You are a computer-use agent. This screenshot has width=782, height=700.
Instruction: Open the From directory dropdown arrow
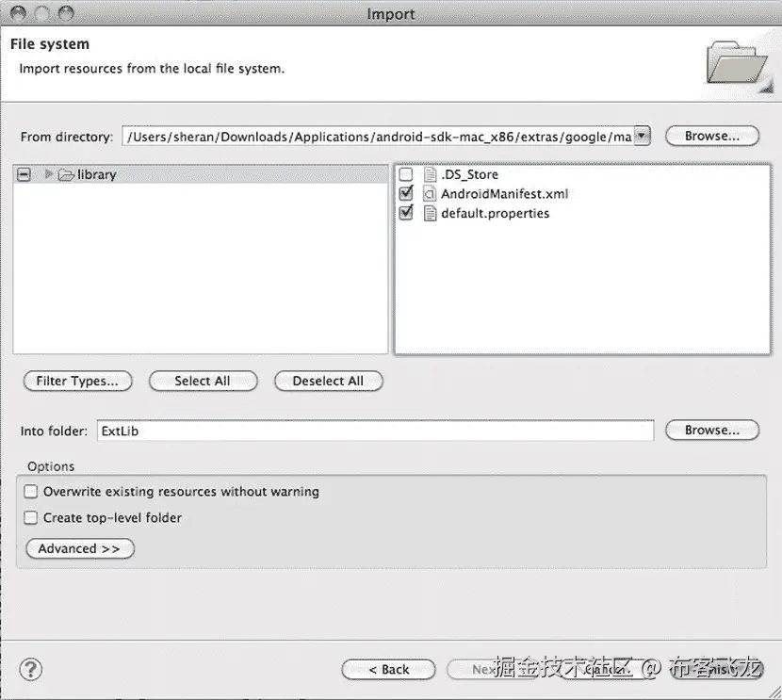(643, 136)
